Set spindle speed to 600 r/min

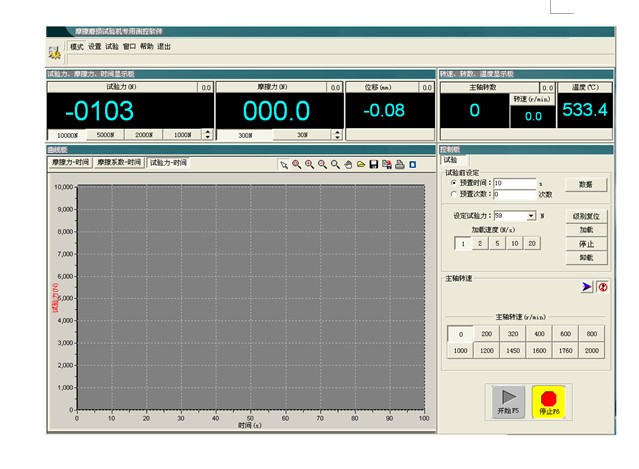coord(566,334)
